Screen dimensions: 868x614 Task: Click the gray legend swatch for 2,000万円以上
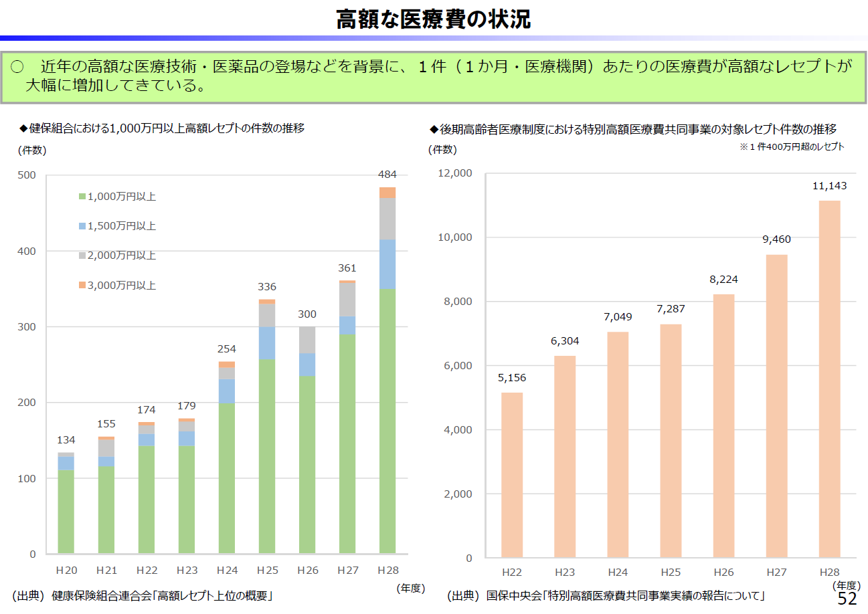click(x=82, y=255)
